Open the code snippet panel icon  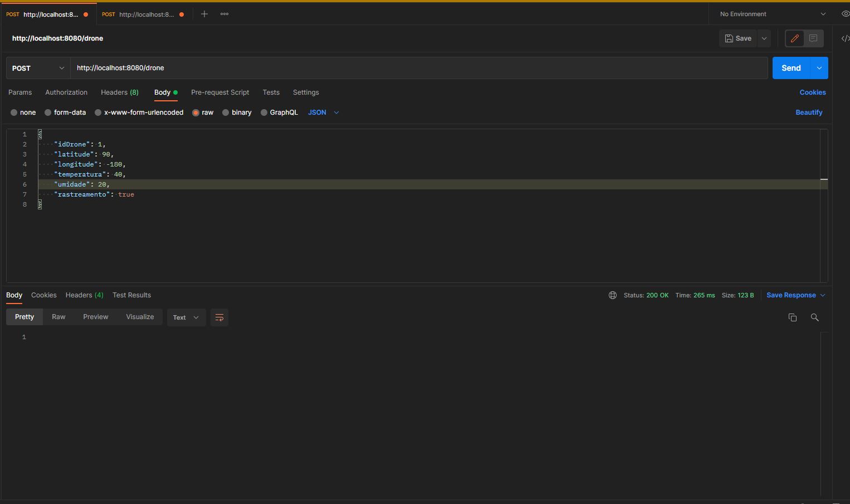[x=845, y=38]
